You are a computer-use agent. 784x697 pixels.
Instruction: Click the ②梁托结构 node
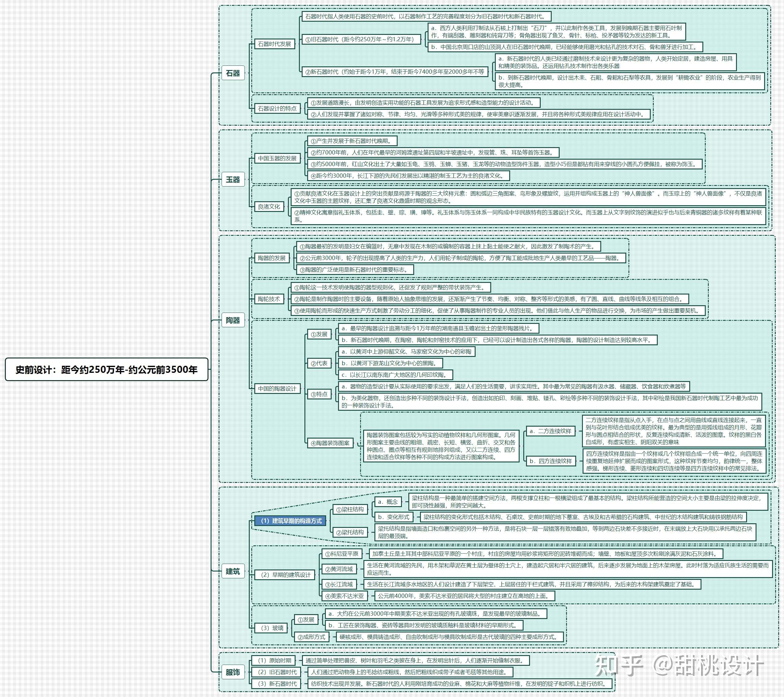(350, 532)
